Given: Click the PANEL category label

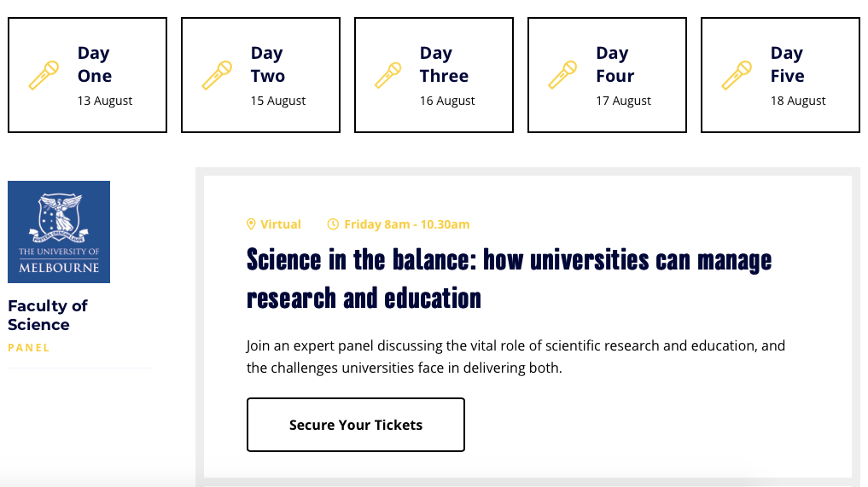Looking at the screenshot, I should pos(29,347).
